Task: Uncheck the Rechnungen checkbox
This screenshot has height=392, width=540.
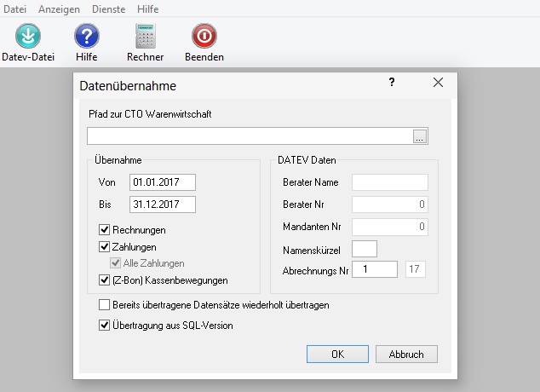Action: click(105, 230)
